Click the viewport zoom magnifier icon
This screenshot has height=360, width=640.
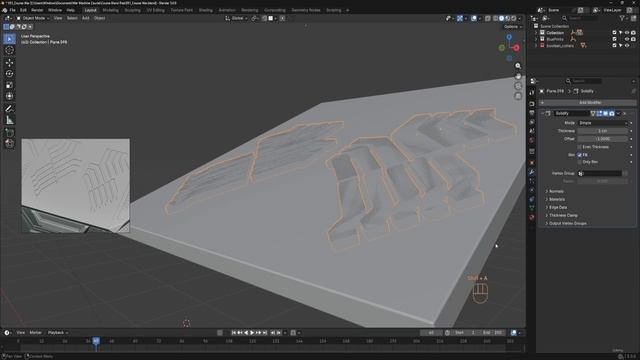tap(518, 66)
